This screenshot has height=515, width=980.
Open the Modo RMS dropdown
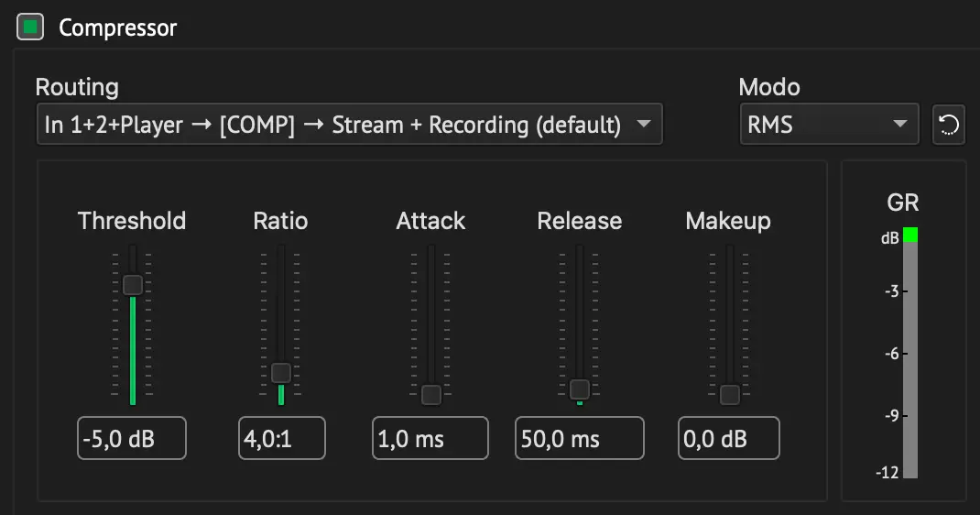[x=830, y=125]
